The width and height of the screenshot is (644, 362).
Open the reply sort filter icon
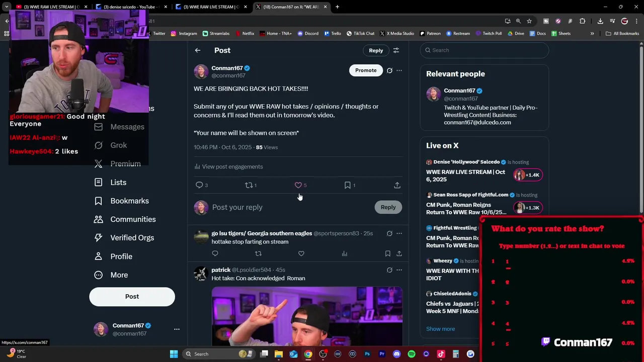tap(396, 50)
